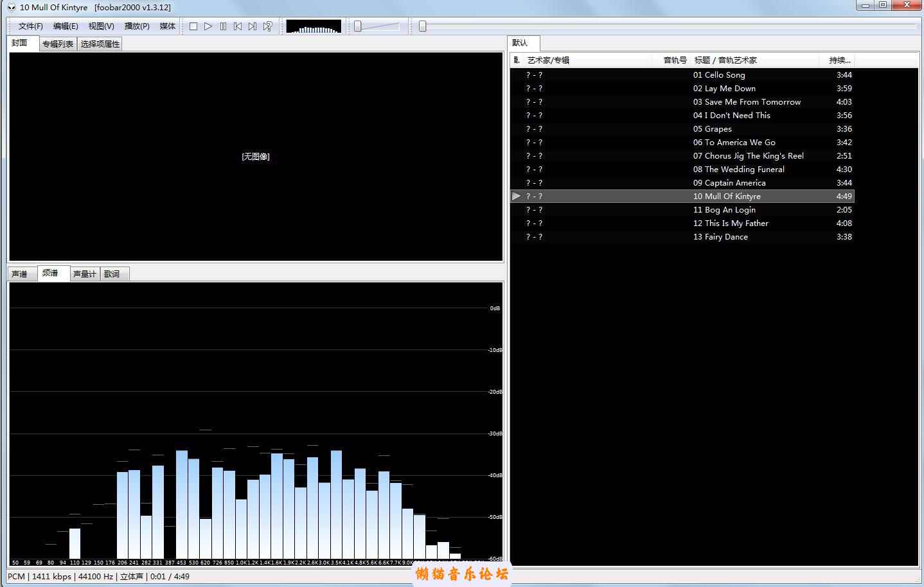Open the 播放(P) menu
The image size is (924, 587).
click(x=137, y=26)
